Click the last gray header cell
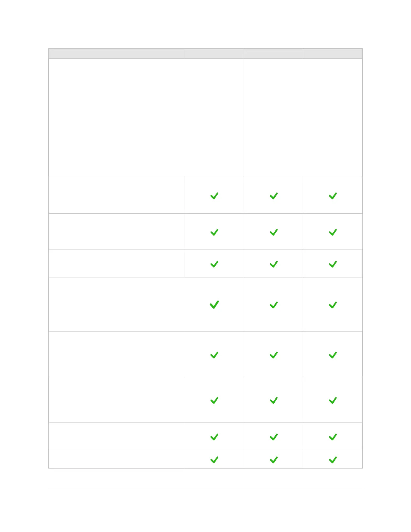Viewport: 411px width, 532px height. [332, 54]
